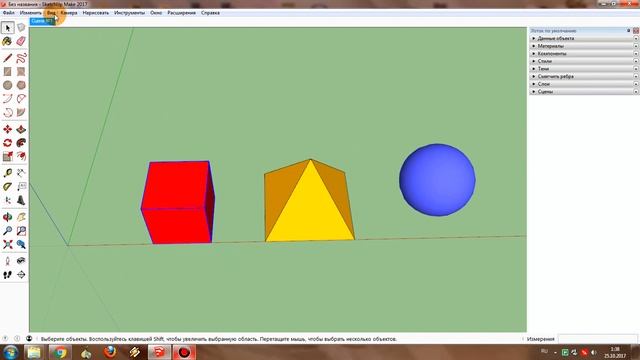The width and height of the screenshot is (640, 360).
Task: Select the Text label tool
Action: click(x=21, y=187)
